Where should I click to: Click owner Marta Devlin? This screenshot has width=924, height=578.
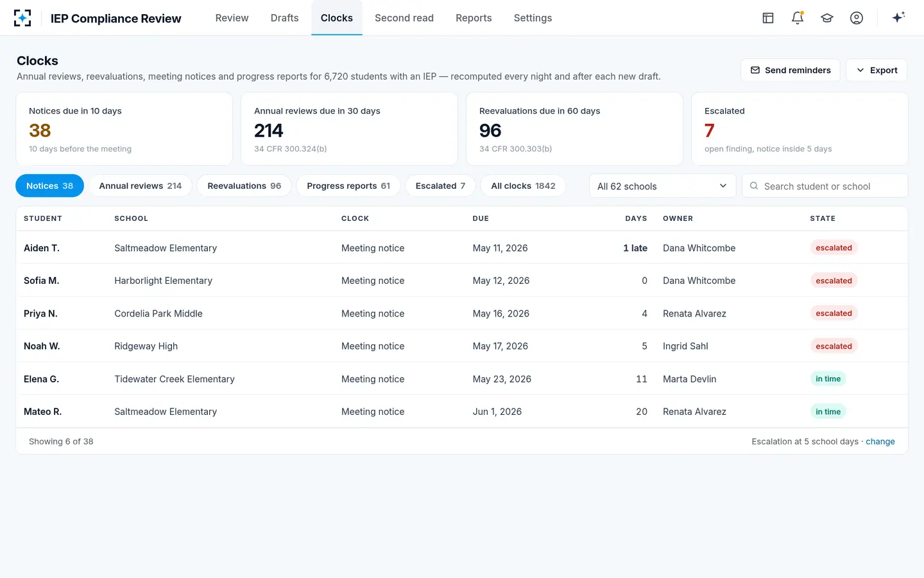tap(689, 379)
